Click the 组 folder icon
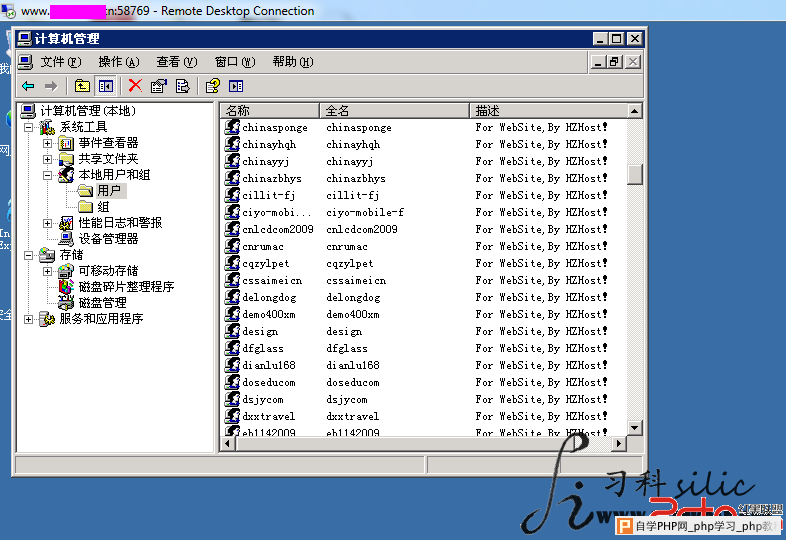 tap(85, 207)
